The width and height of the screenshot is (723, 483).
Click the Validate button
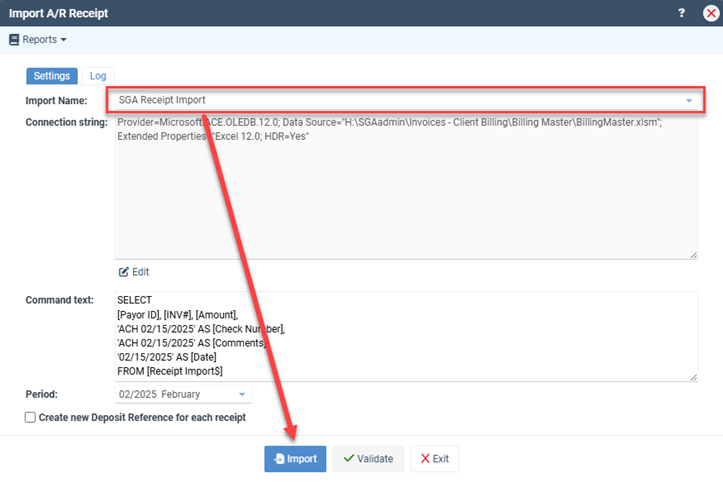pyautogui.click(x=368, y=459)
